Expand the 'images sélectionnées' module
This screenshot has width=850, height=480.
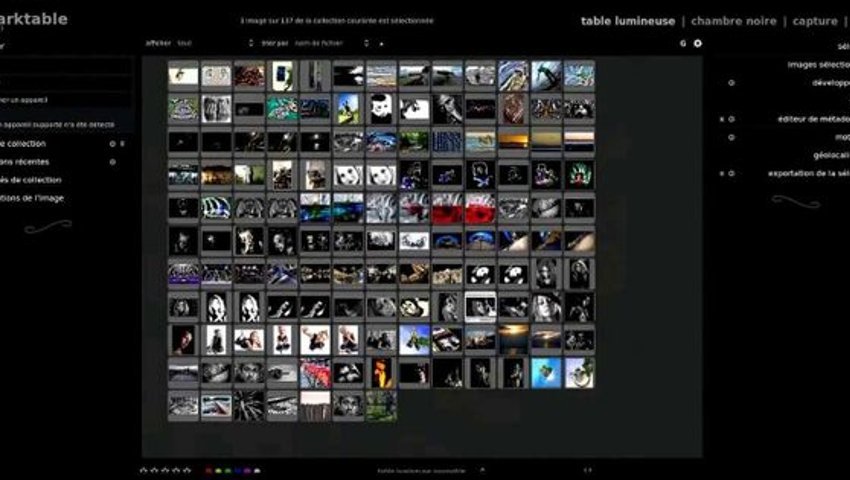(819, 65)
